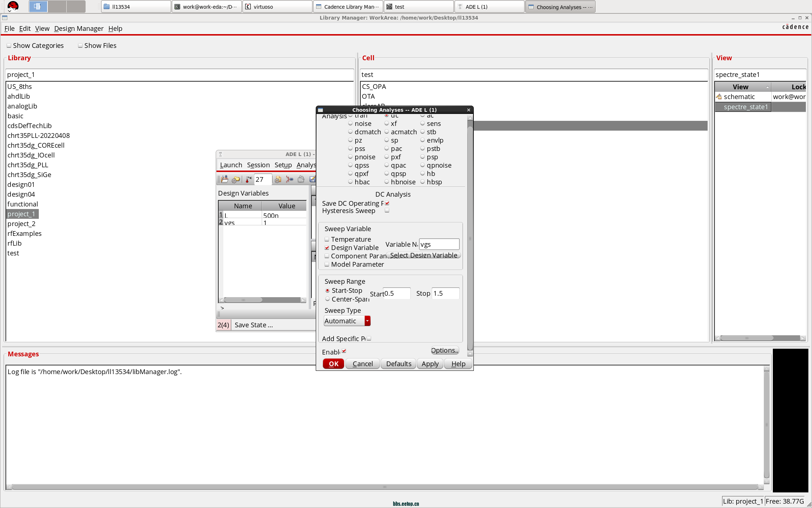The width and height of the screenshot is (812, 508).
Task: Check the Model Parameter checkbox
Action: tap(327, 264)
